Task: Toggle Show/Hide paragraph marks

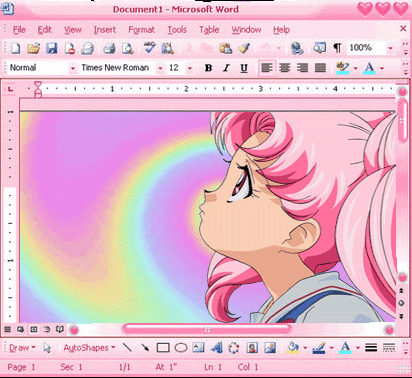Action: 337,49
